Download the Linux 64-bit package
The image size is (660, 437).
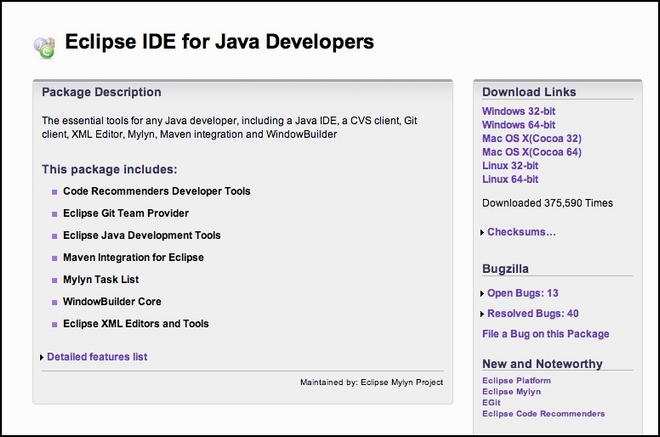click(x=510, y=179)
